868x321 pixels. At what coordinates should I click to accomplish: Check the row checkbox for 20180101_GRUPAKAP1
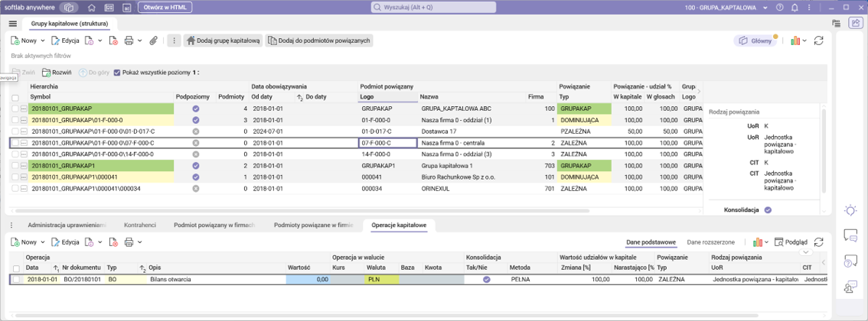(15, 165)
